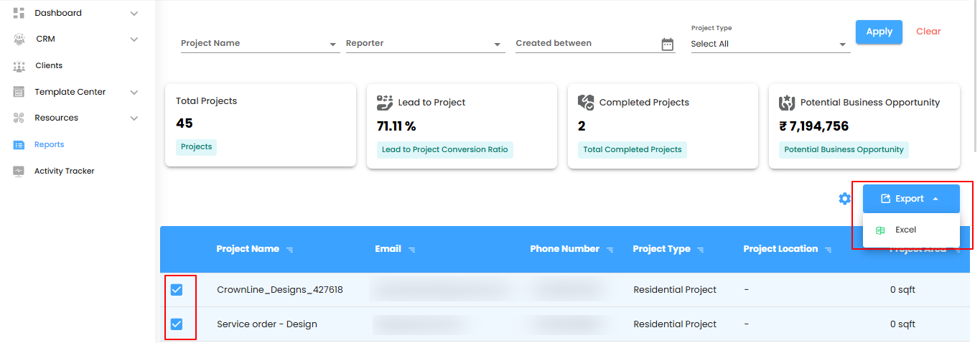The image size is (980, 343).
Task: Expand the Template Center chevron
Action: (x=134, y=93)
